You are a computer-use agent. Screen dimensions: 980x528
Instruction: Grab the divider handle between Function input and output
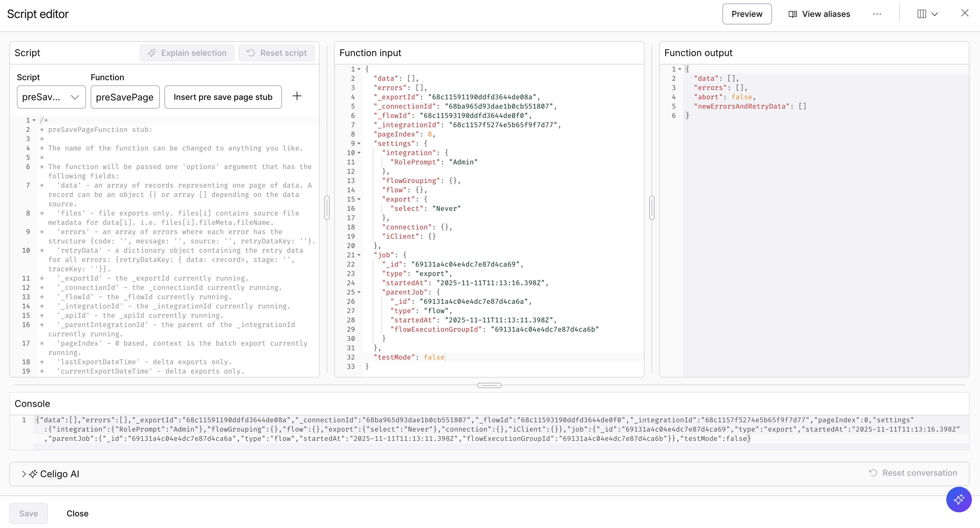(x=652, y=208)
